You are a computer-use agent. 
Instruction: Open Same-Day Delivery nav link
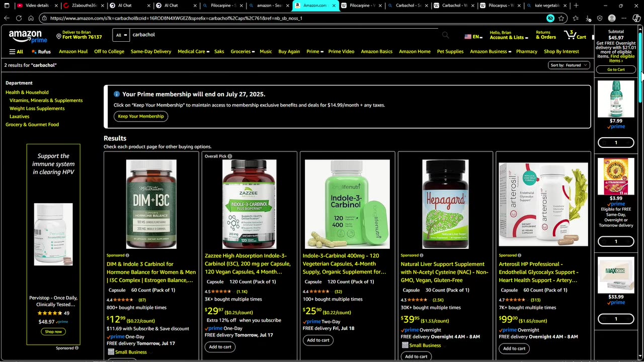tap(151, 51)
